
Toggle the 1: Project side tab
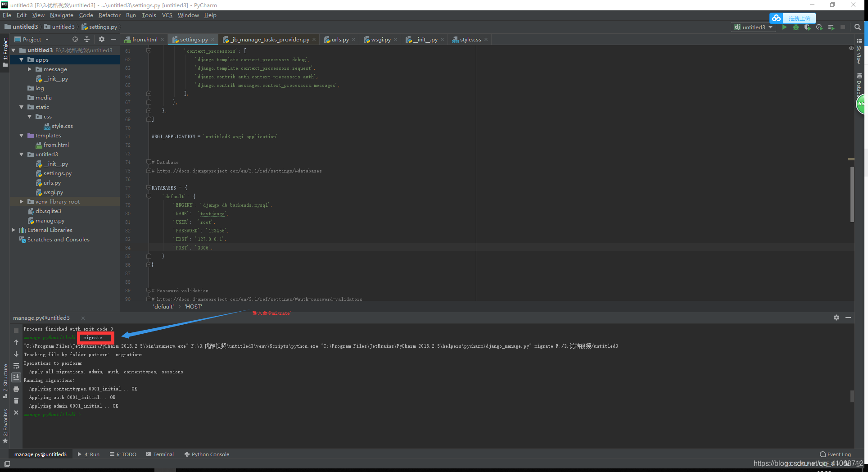click(5, 52)
